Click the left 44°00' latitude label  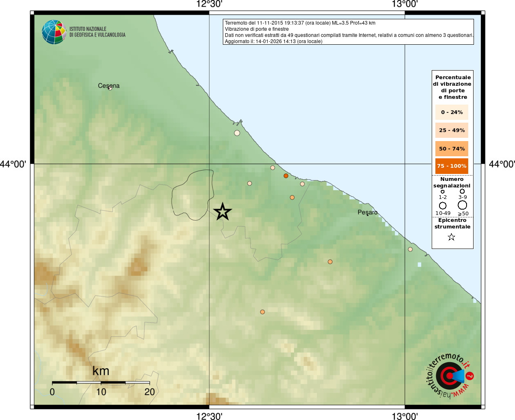coord(13,164)
